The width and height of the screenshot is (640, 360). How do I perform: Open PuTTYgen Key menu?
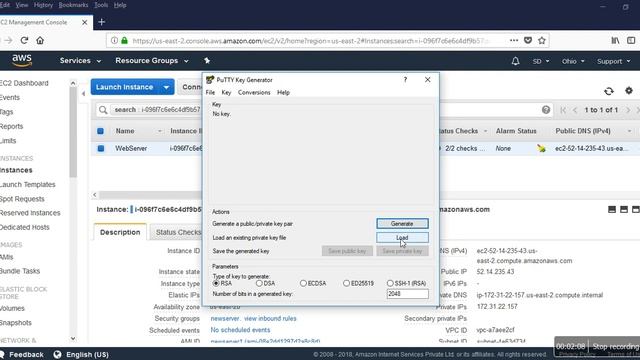226,93
